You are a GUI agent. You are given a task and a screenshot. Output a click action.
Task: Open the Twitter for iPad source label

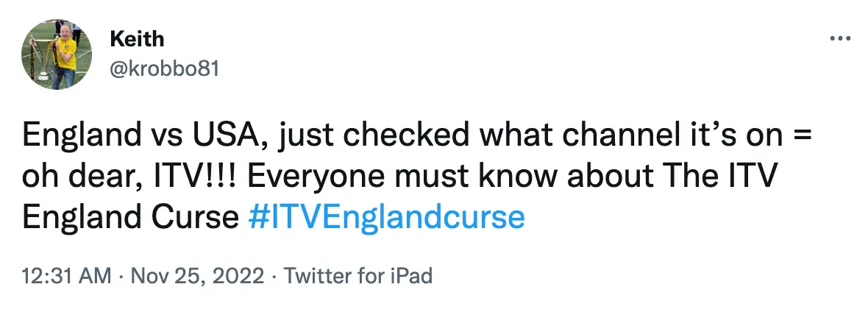click(358, 276)
